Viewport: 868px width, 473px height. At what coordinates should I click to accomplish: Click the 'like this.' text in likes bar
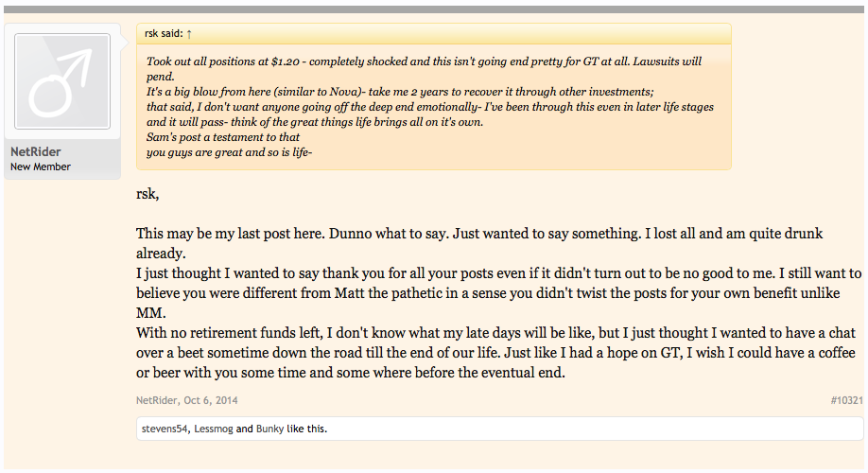pyautogui.click(x=306, y=429)
